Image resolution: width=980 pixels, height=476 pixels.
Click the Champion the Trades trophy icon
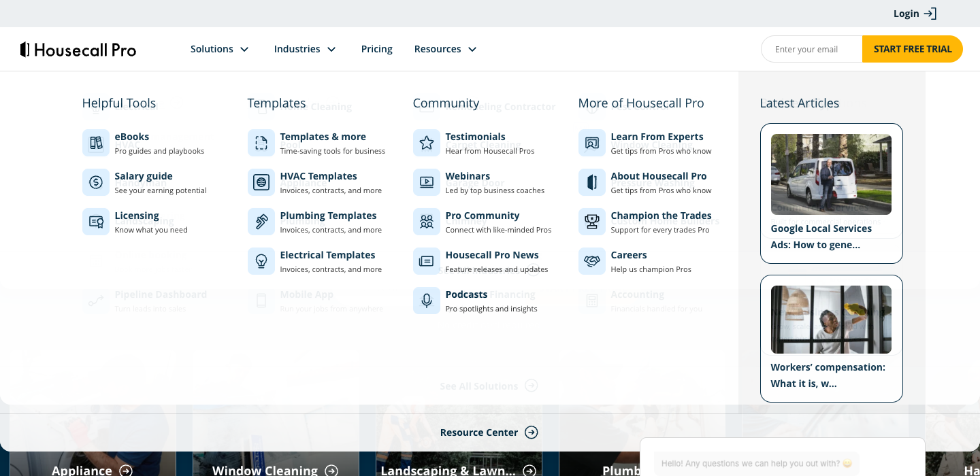pos(592,222)
